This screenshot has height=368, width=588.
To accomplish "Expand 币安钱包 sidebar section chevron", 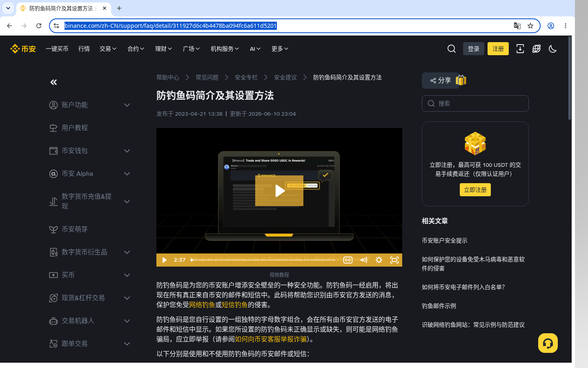I will (127, 151).
